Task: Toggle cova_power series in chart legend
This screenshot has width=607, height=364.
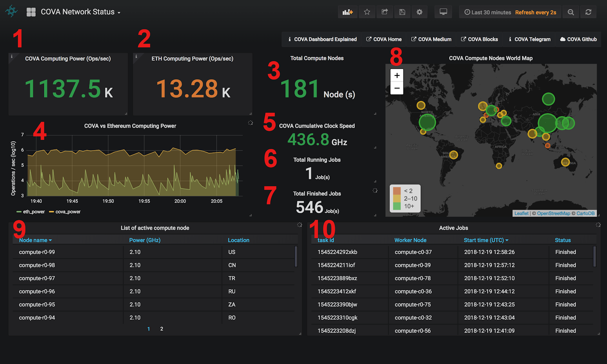Action: [x=68, y=212]
